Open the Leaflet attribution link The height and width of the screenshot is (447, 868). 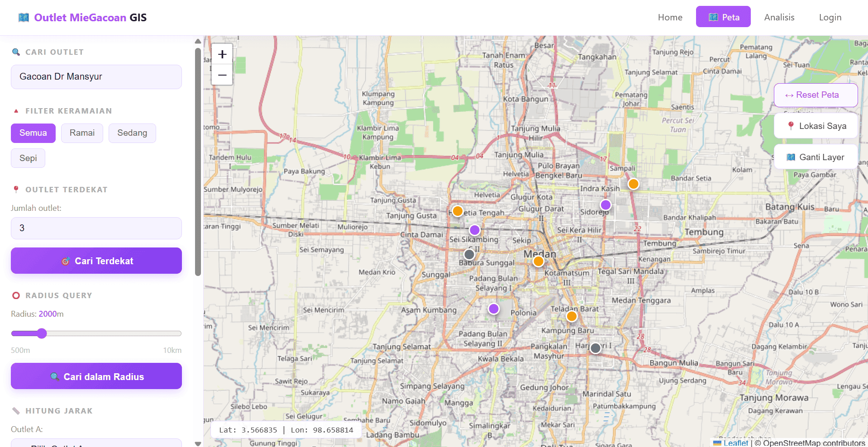click(x=735, y=443)
